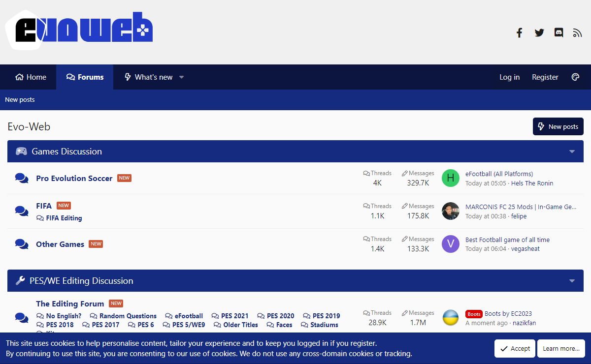Select the Forums tab
Screen dimensions: 591x364
coord(85,77)
